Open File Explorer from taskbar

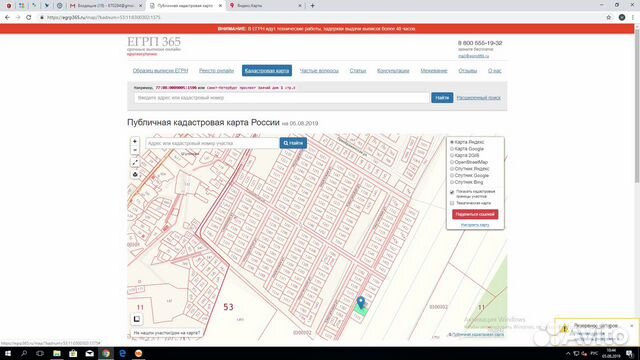tap(57, 353)
